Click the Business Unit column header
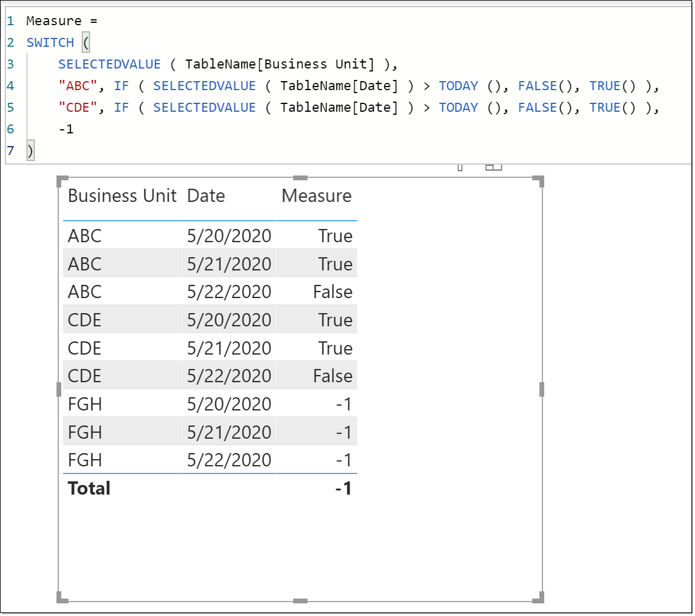Viewport: 695px width, 616px height. pos(122,196)
